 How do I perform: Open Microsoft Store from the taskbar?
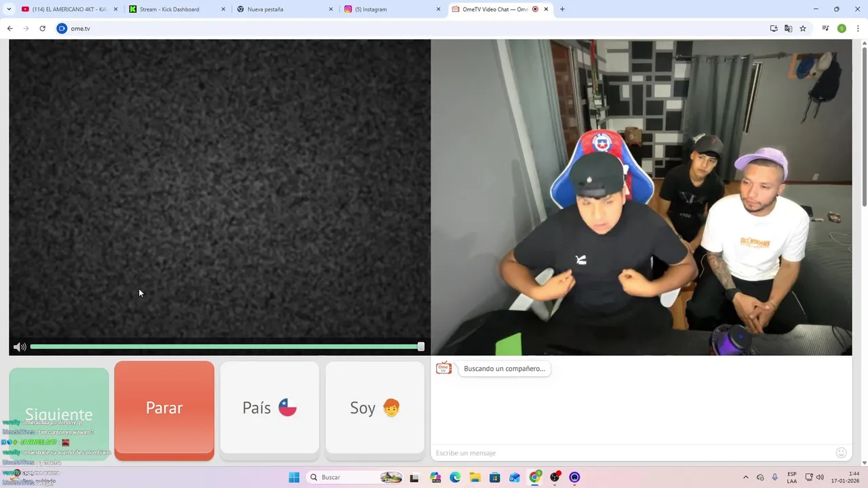coord(495,477)
